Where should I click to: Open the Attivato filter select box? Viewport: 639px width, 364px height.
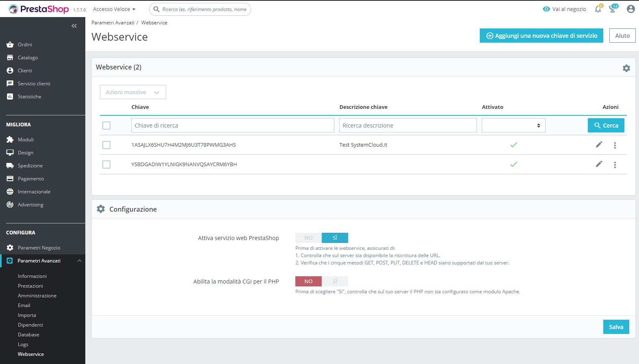[x=513, y=126]
